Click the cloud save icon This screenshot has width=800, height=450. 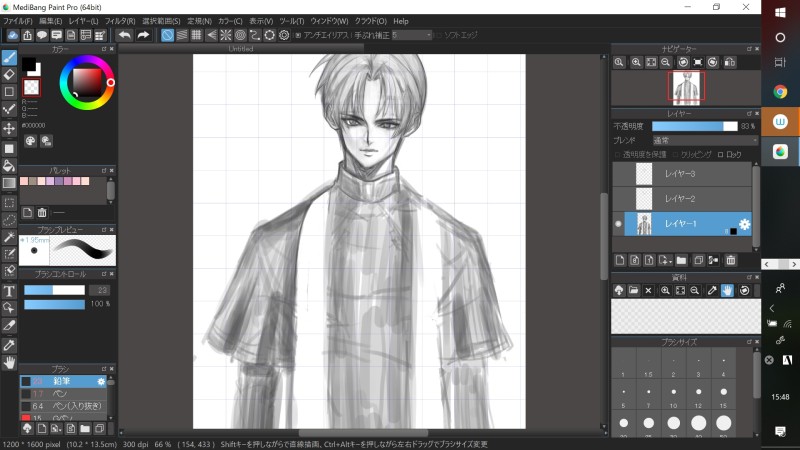coord(13,35)
